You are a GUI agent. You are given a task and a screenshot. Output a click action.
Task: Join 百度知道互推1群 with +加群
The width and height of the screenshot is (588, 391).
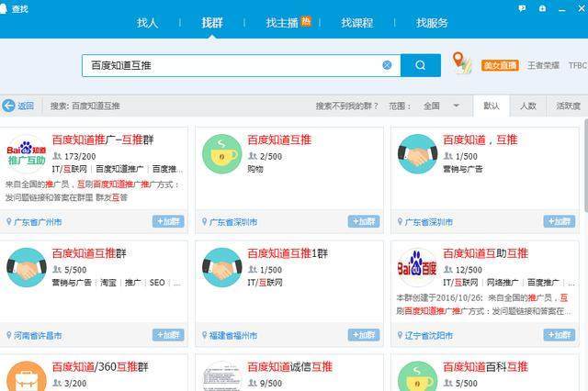pos(364,335)
